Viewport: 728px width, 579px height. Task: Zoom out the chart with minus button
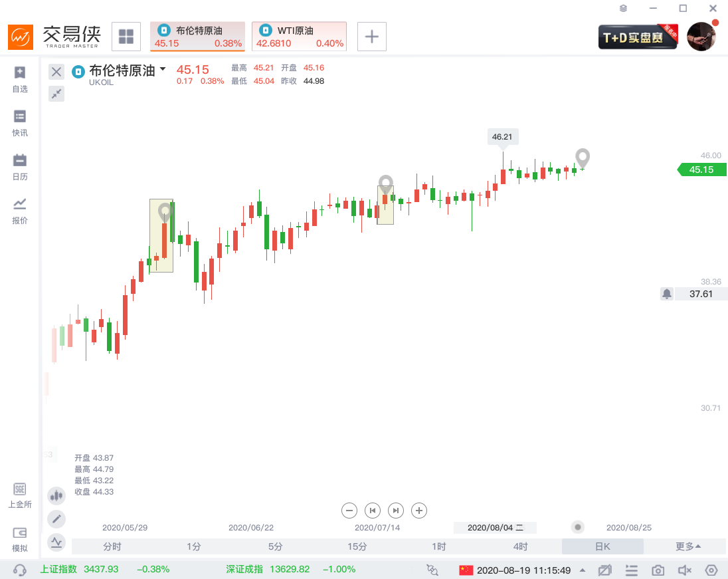(349, 511)
